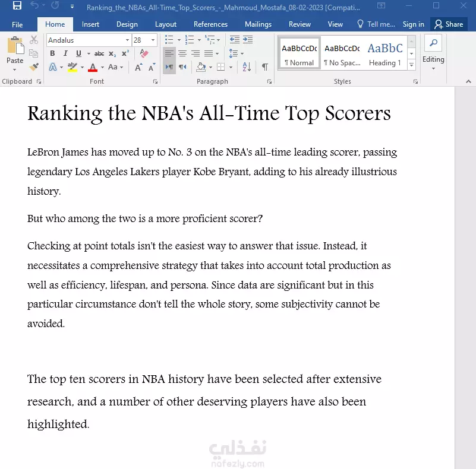
Task: Clear all formatting with eraser icon
Action: pyautogui.click(x=144, y=53)
